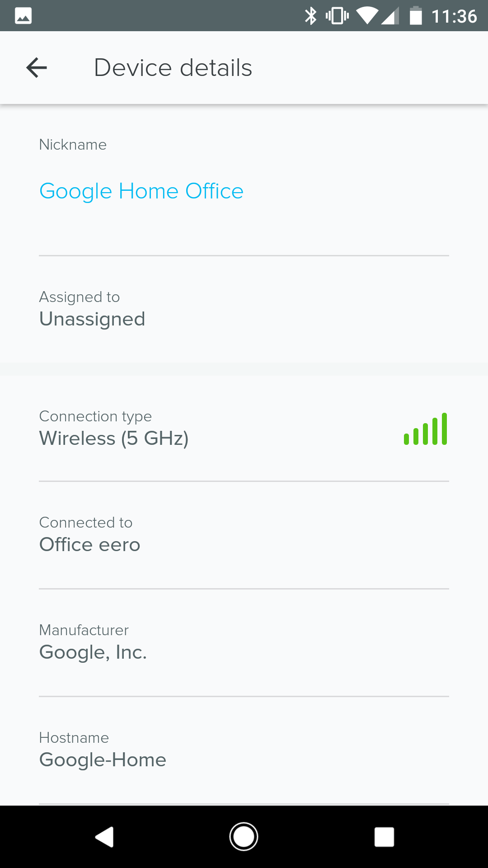Tap the cellular signal status icon
Screen dimensions: 488x868
click(x=390, y=16)
